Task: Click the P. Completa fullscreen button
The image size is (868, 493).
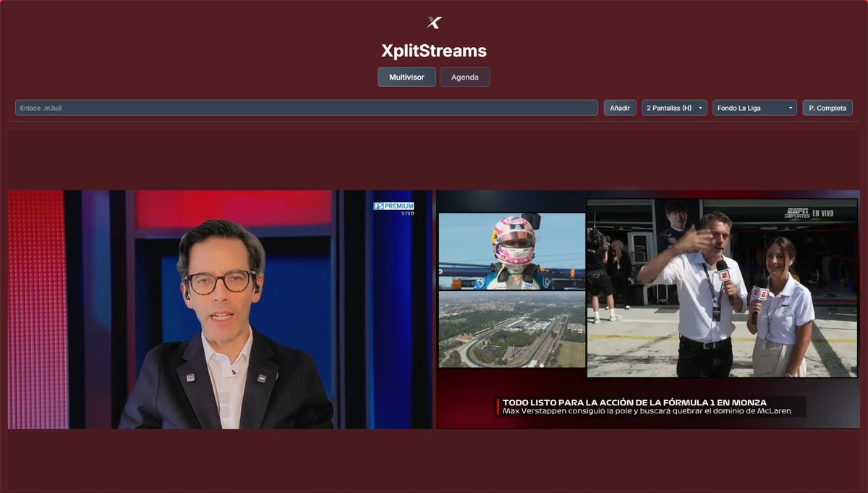Action: tap(827, 108)
